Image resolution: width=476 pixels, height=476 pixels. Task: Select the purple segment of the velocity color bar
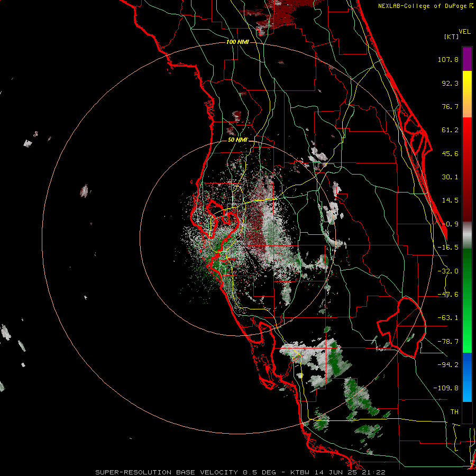467,59
